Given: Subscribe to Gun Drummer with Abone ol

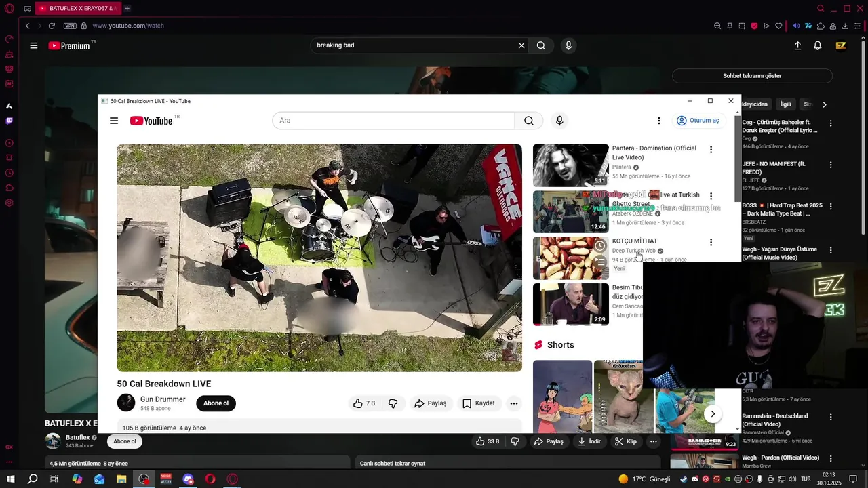Looking at the screenshot, I should pyautogui.click(x=216, y=403).
